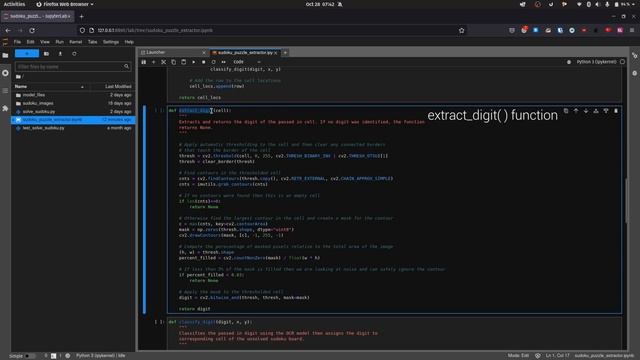Restart kernel and run all cells
The height and width of the screenshot is (360, 640).
[224, 62]
